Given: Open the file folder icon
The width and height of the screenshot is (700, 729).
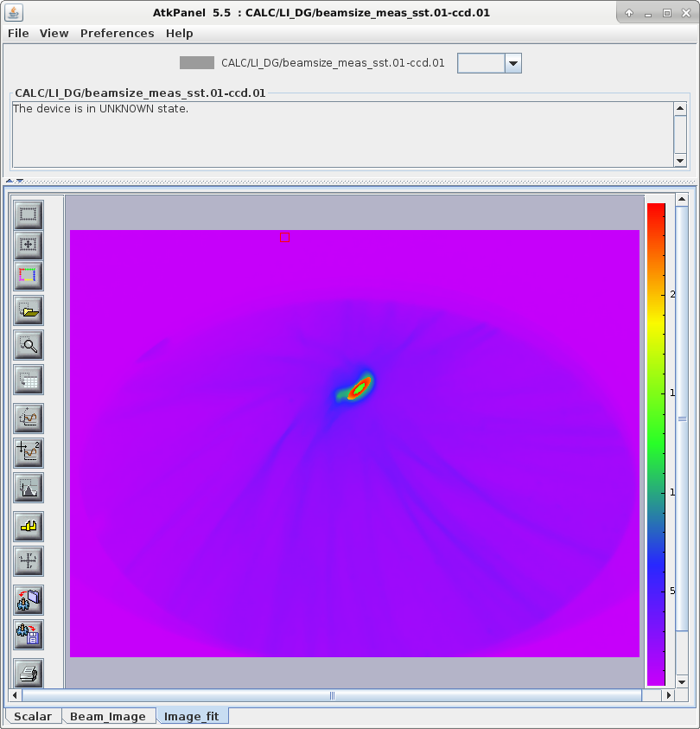Looking at the screenshot, I should [29, 310].
